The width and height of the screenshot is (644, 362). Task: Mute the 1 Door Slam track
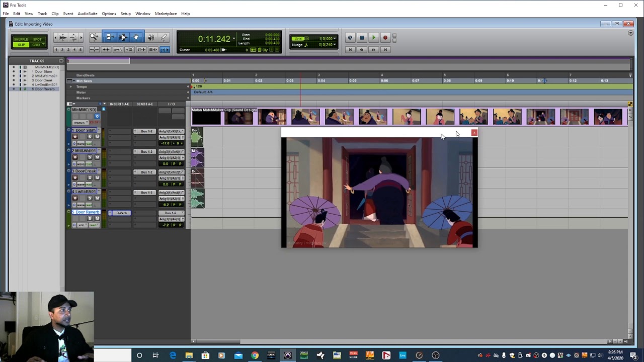click(98, 137)
